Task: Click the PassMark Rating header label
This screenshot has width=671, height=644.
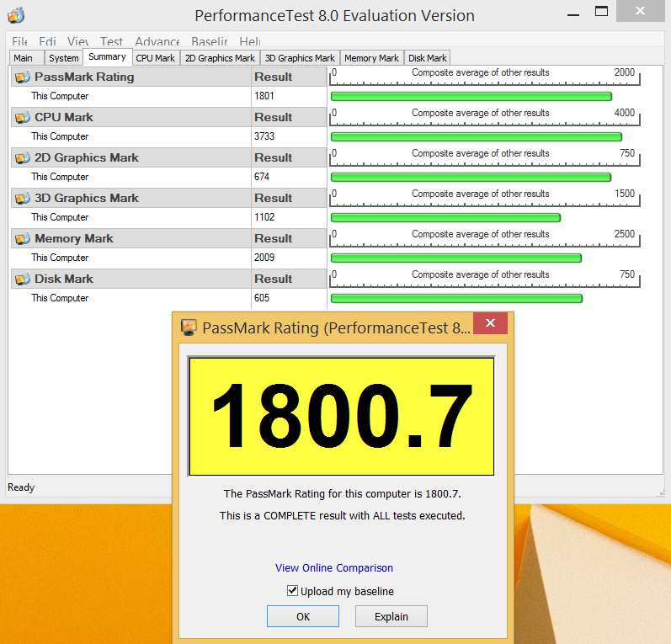Action: coord(84,77)
